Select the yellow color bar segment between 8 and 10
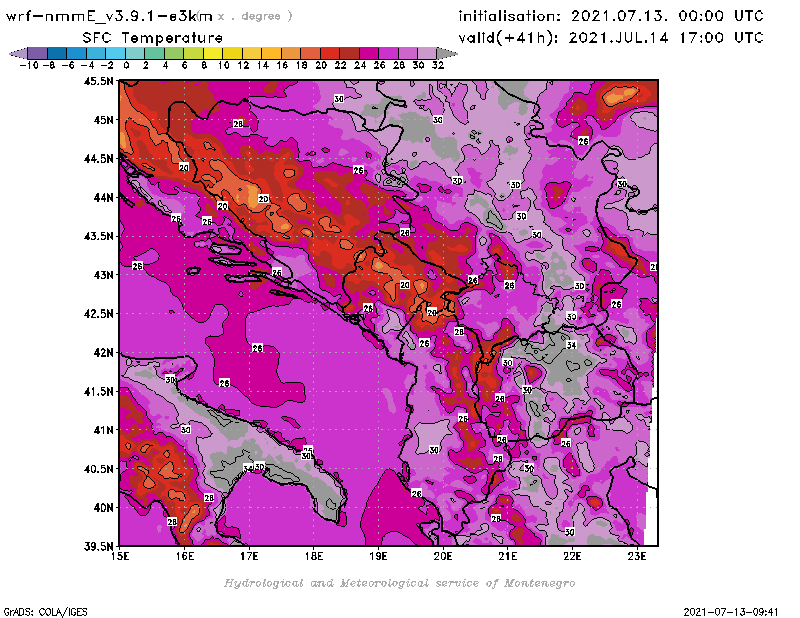 tap(213, 53)
